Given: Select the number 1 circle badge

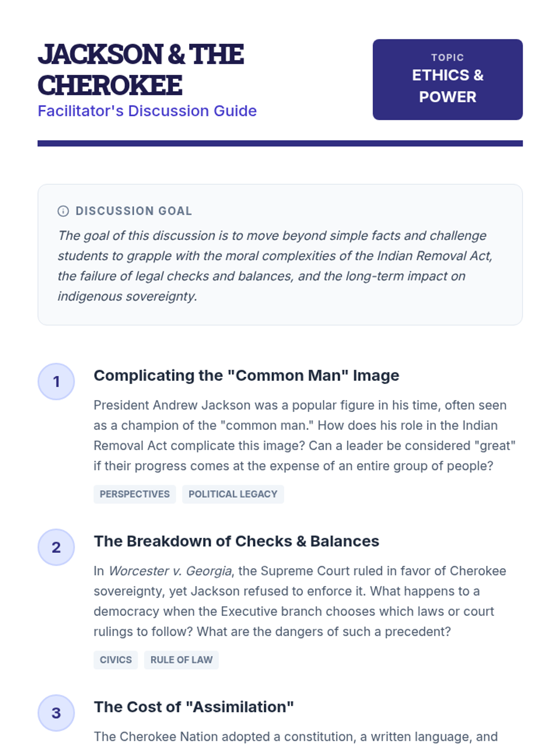Looking at the screenshot, I should point(56,381).
